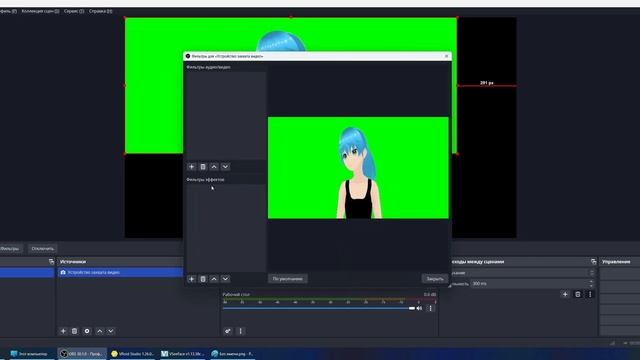The image size is (640, 360).
Task: Select the highlighted scene in scenes list
Action: pos(27,272)
